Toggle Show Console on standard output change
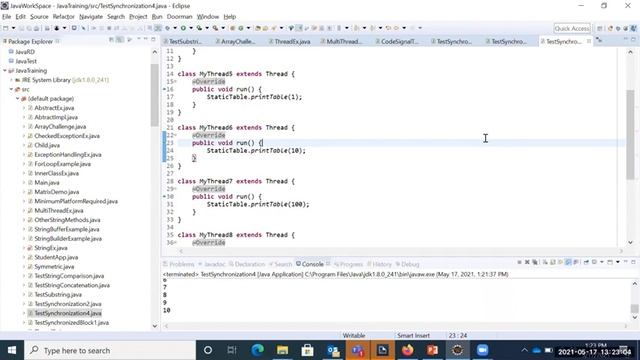This screenshot has width=640, height=360. click(x=568, y=262)
